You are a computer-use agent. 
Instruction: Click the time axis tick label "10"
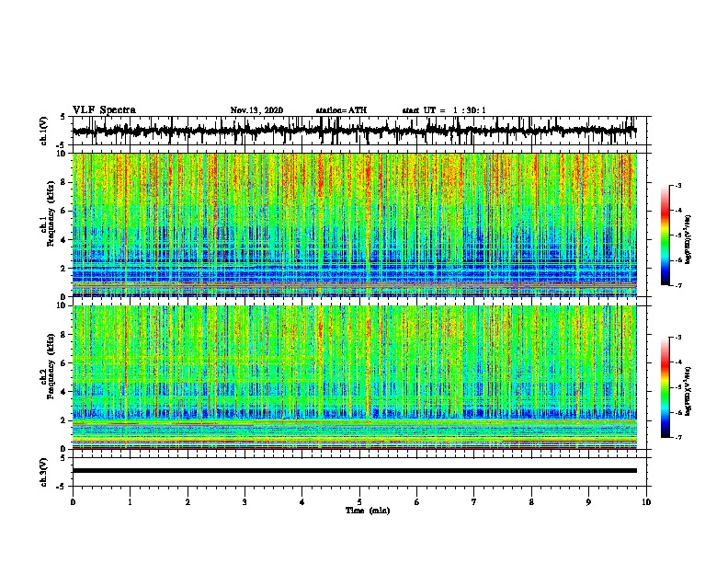point(646,501)
